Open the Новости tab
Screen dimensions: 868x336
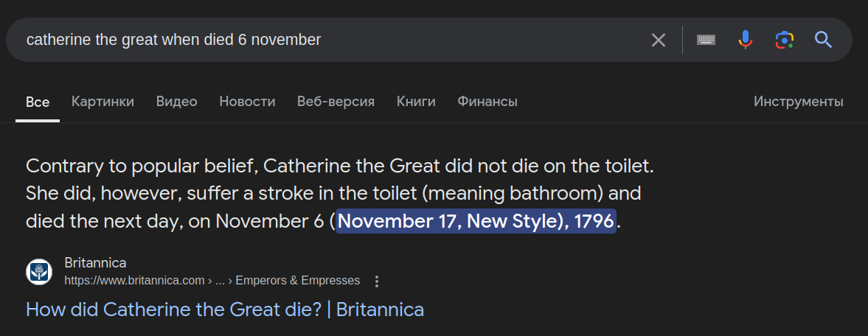point(248,101)
